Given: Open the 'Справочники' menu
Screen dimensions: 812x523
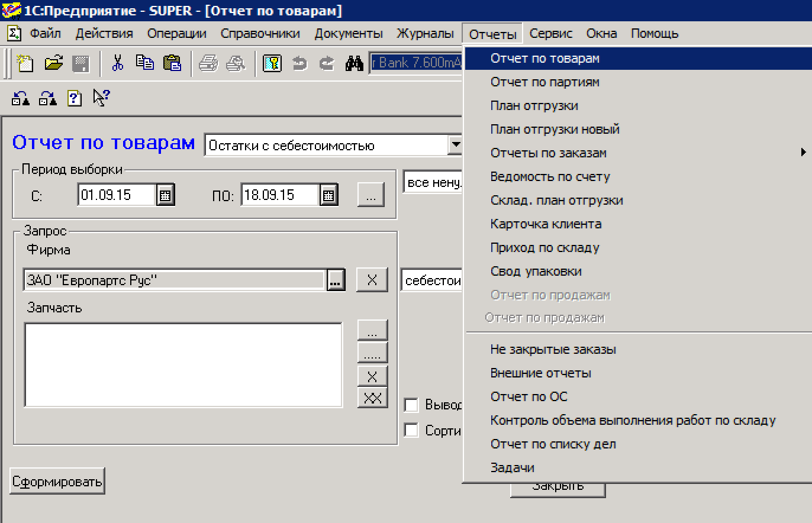Looking at the screenshot, I should click(260, 34).
